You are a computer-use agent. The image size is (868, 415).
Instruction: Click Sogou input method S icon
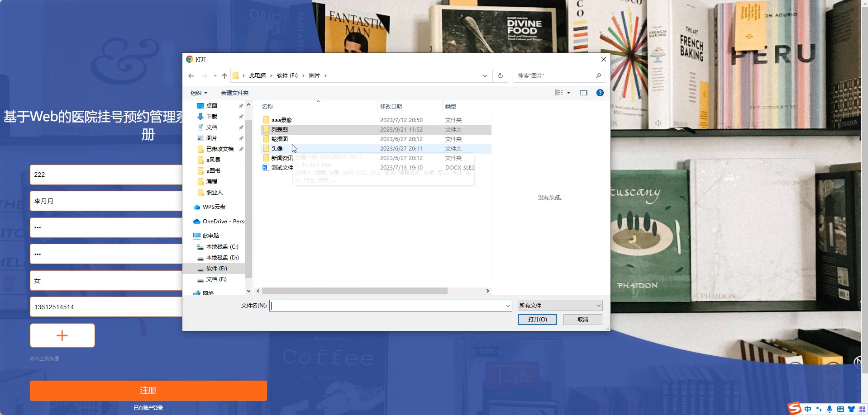click(x=794, y=409)
